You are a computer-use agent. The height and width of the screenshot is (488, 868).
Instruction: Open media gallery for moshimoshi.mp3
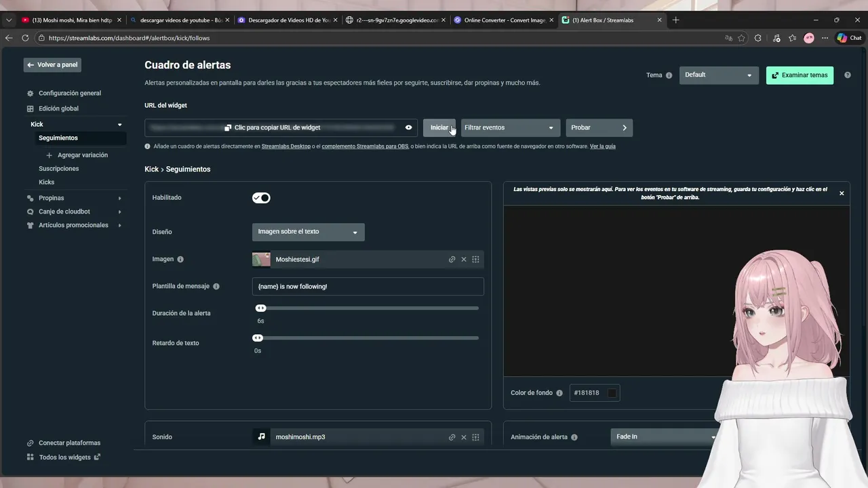point(475,437)
